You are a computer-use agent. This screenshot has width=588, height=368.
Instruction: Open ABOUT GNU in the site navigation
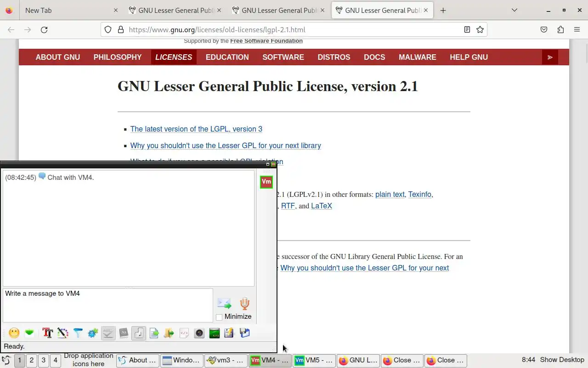(58, 57)
